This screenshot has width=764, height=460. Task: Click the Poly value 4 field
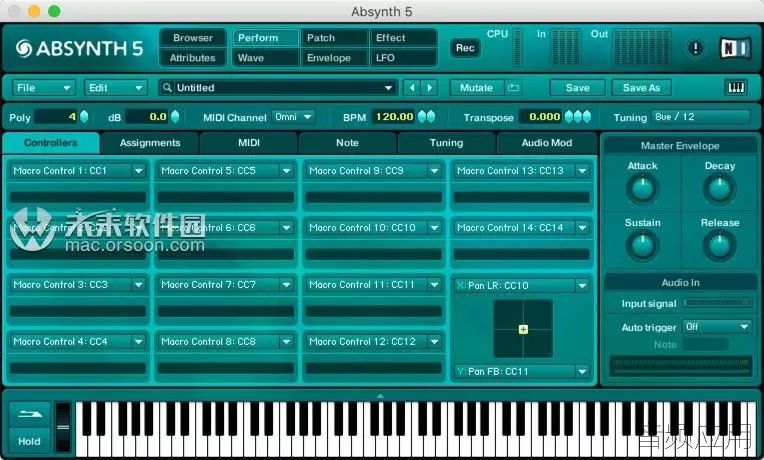tap(56, 117)
